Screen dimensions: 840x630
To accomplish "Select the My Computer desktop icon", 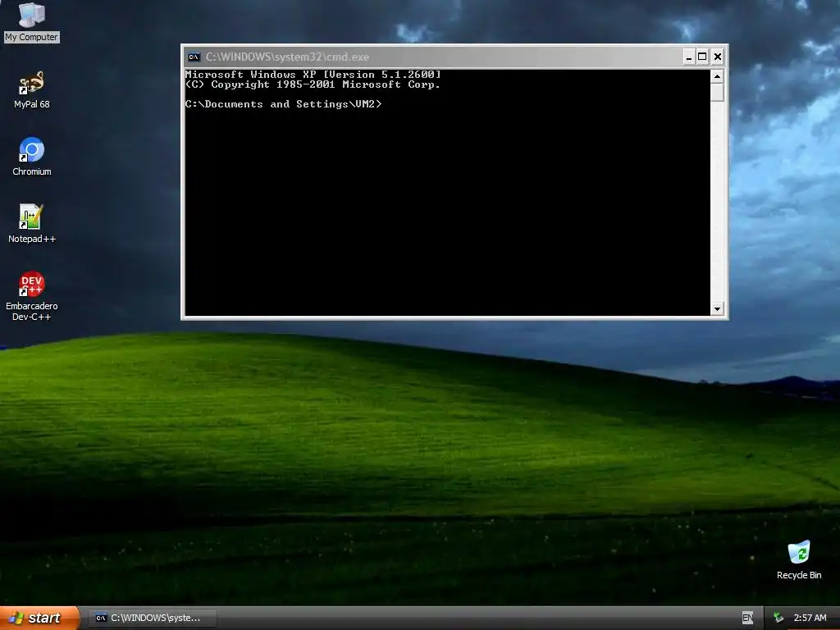I will tap(32, 22).
